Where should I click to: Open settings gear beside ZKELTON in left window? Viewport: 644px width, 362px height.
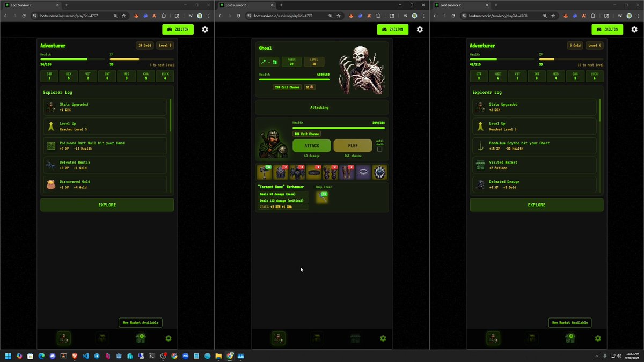[205, 29]
